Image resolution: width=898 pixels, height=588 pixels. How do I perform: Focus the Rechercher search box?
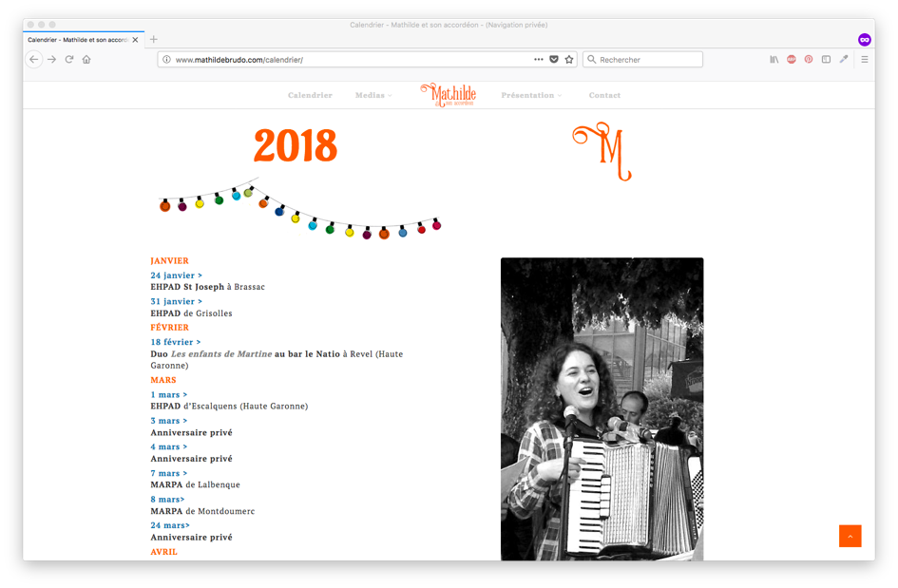pyautogui.click(x=643, y=60)
